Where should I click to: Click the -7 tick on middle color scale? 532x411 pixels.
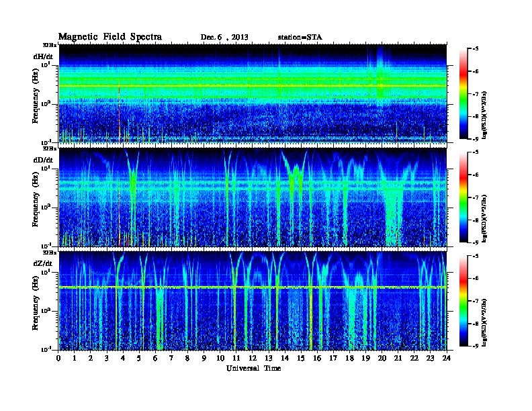click(476, 197)
